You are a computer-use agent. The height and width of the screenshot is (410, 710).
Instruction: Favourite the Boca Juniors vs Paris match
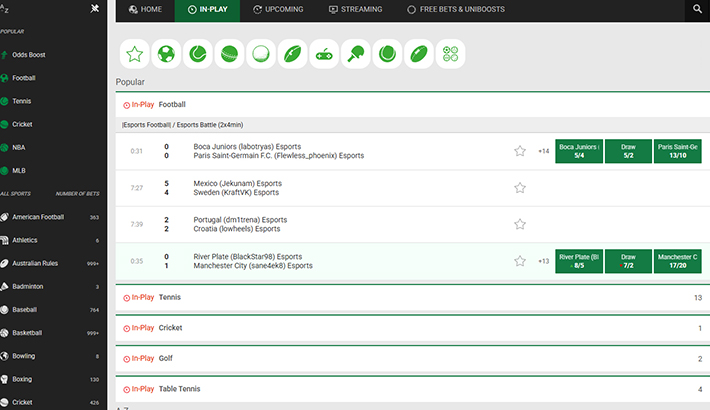(x=520, y=151)
